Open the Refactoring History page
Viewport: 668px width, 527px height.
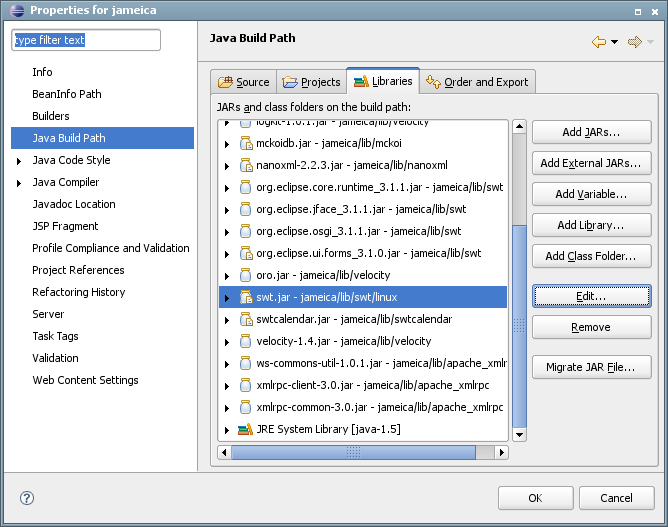[x=79, y=292]
